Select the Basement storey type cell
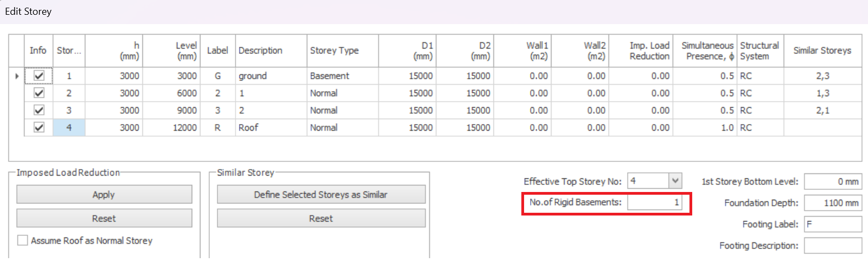The width and height of the screenshot is (868, 268). pos(342,76)
